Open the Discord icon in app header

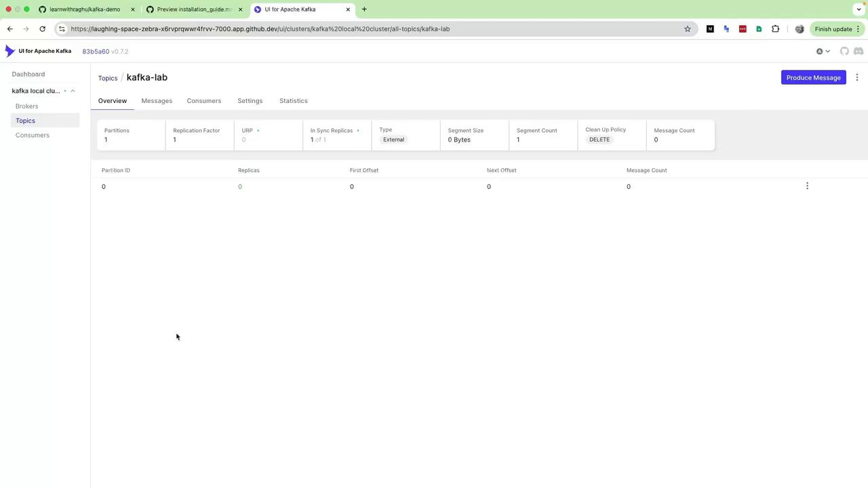[x=859, y=52]
